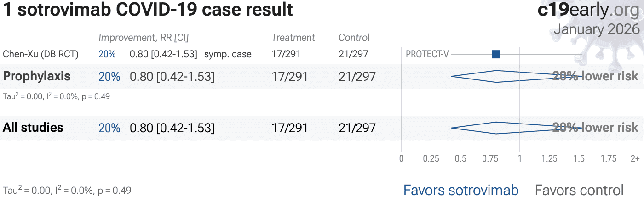Click the Treatment column header
644x197 pixels.
[293, 38]
